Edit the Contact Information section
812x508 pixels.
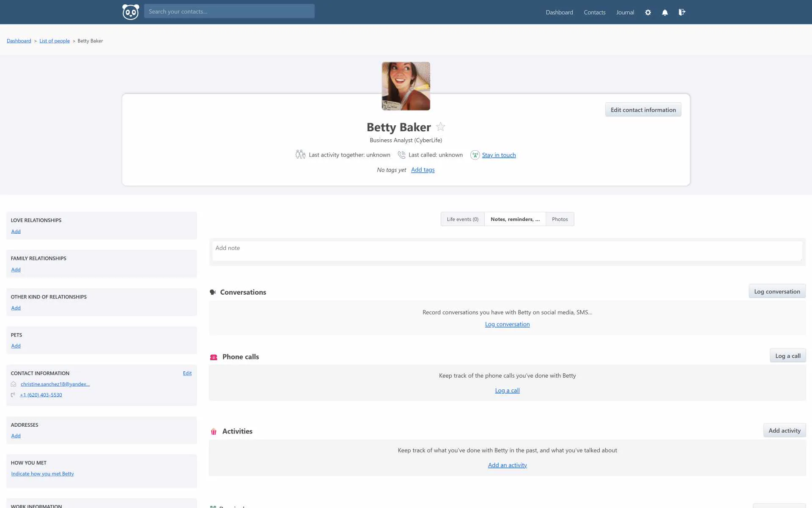click(187, 373)
